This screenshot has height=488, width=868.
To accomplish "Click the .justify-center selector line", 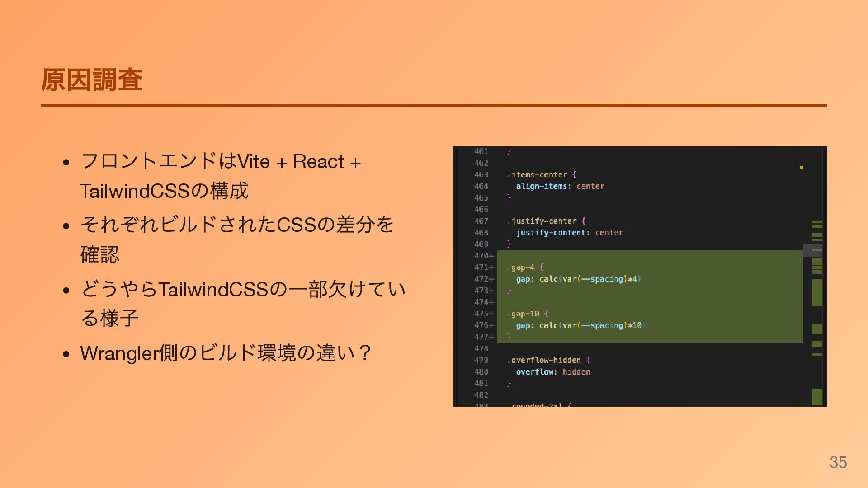I will (x=542, y=221).
